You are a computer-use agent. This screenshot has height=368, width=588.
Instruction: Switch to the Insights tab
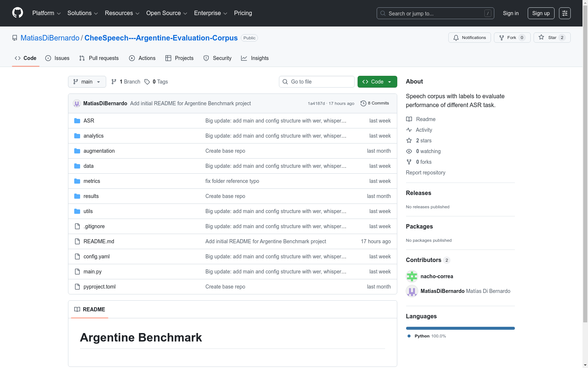pos(255,58)
